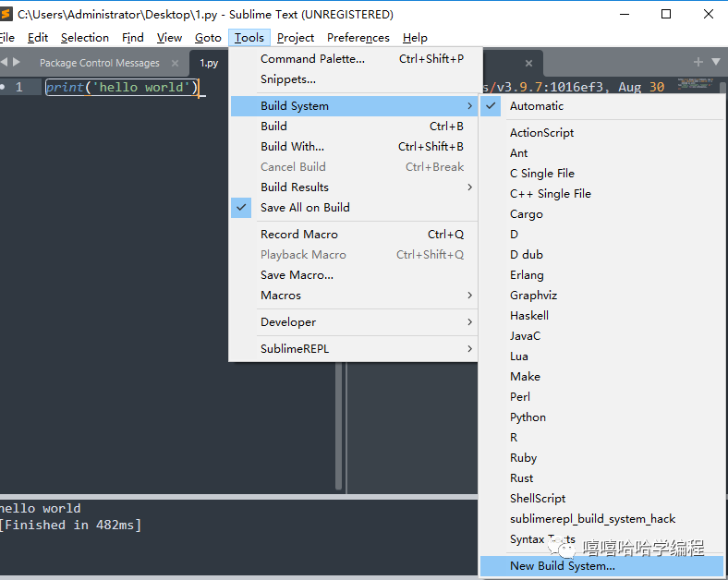Expand the Build Results submenu
This screenshot has height=580, width=728.
(353, 187)
